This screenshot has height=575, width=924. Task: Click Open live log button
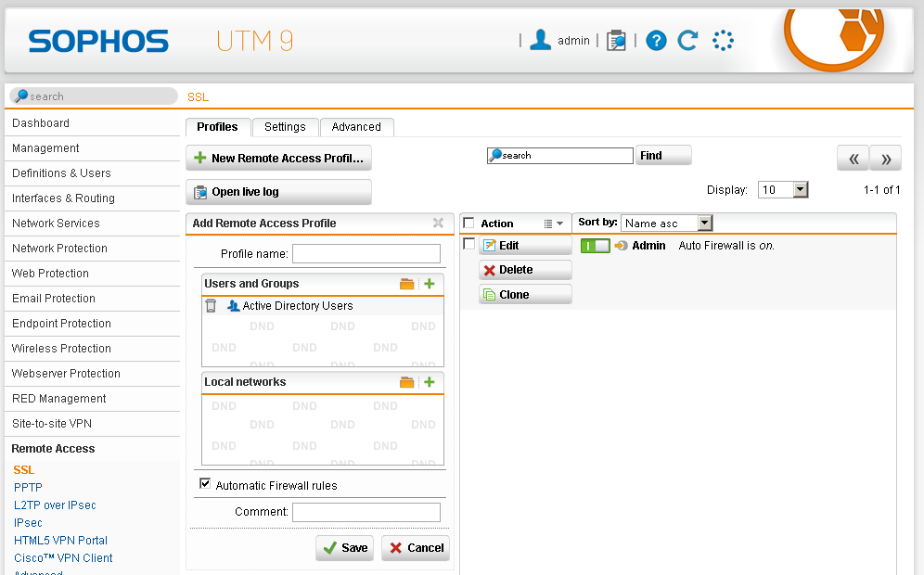(278, 191)
